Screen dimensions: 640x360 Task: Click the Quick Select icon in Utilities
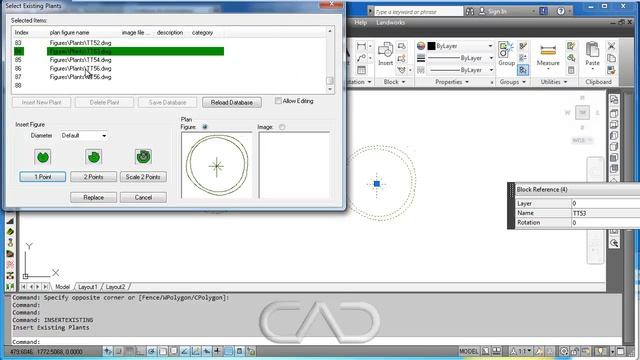click(571, 46)
